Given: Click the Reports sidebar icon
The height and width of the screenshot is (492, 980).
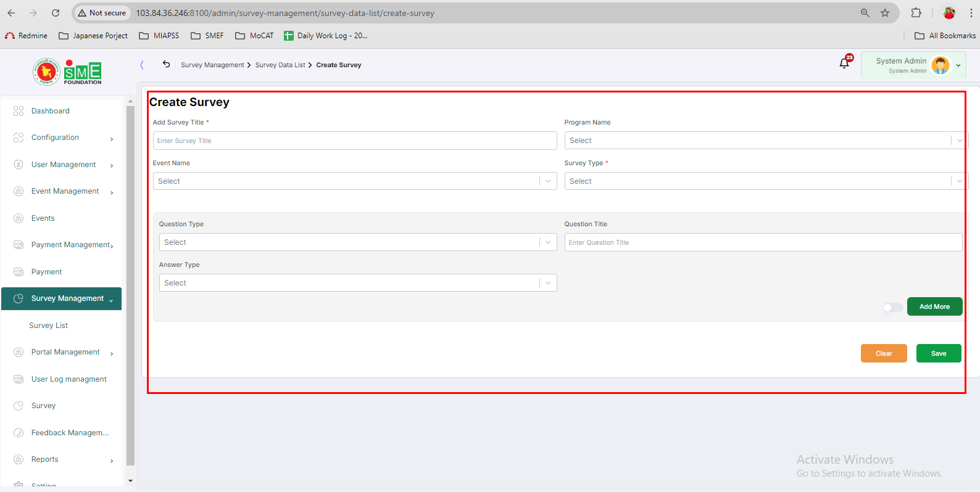Looking at the screenshot, I should pyautogui.click(x=19, y=459).
